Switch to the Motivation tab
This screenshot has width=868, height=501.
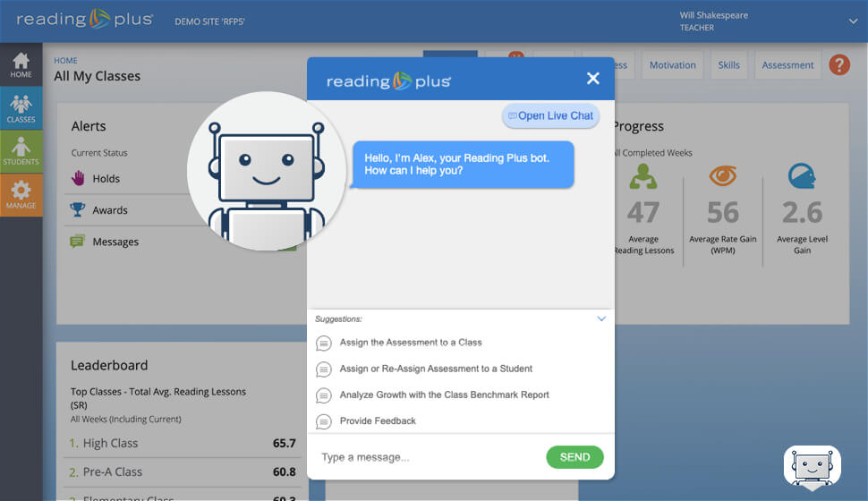pos(673,65)
